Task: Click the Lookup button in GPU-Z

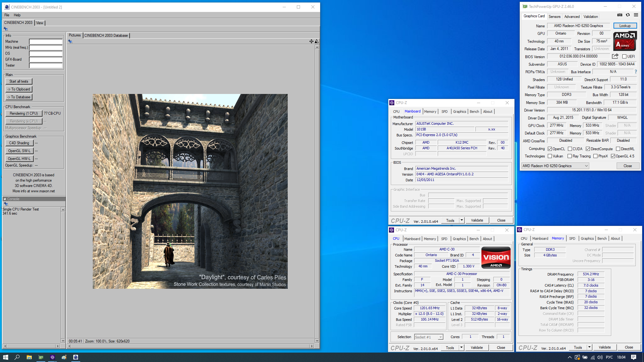Action: [x=625, y=26]
